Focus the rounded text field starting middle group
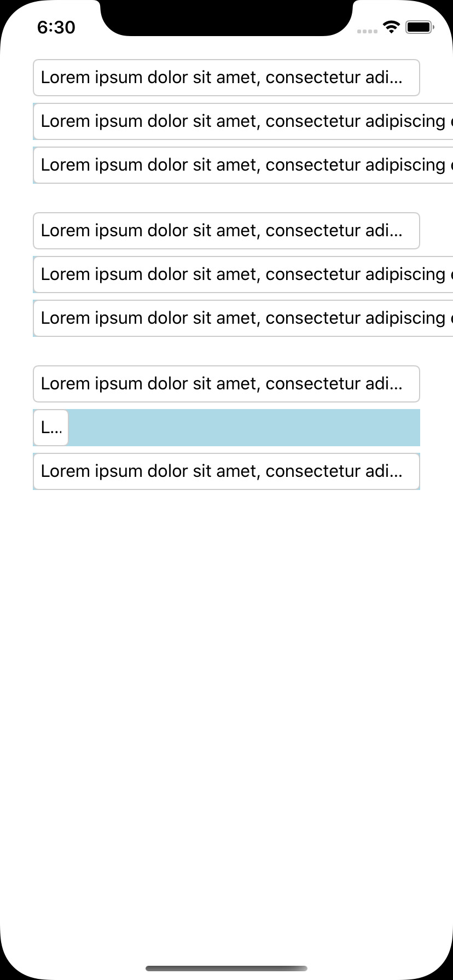The width and height of the screenshot is (453, 980). point(226,231)
